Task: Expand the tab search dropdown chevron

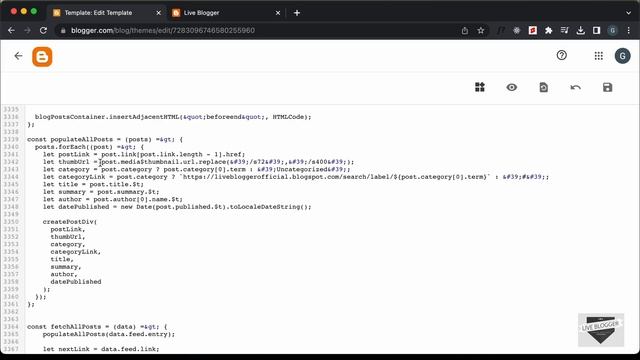Action: click(x=628, y=13)
